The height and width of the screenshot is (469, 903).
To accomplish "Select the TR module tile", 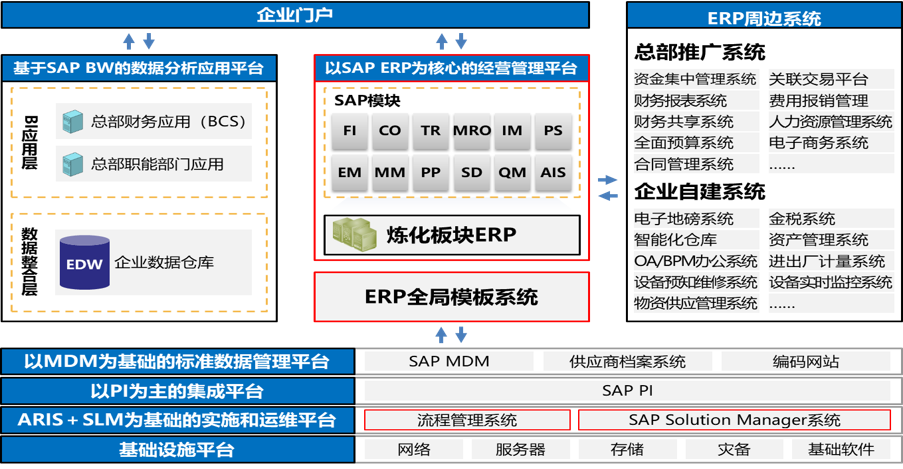I will pos(431,130).
